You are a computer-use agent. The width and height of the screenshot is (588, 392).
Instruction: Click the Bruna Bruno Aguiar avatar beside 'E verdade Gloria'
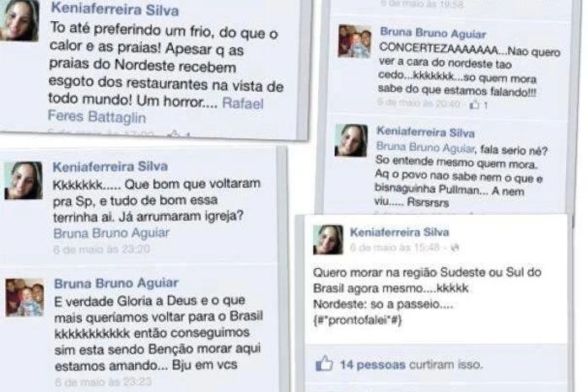coord(24,298)
